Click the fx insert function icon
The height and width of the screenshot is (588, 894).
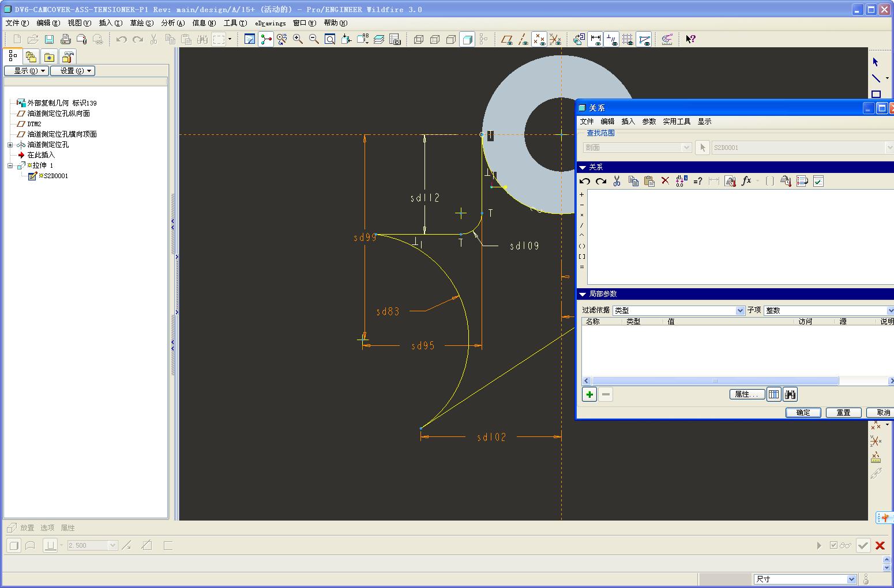[x=746, y=181]
